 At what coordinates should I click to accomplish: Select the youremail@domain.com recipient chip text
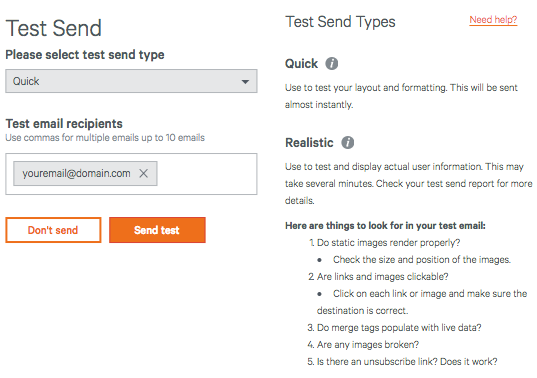coord(76,174)
